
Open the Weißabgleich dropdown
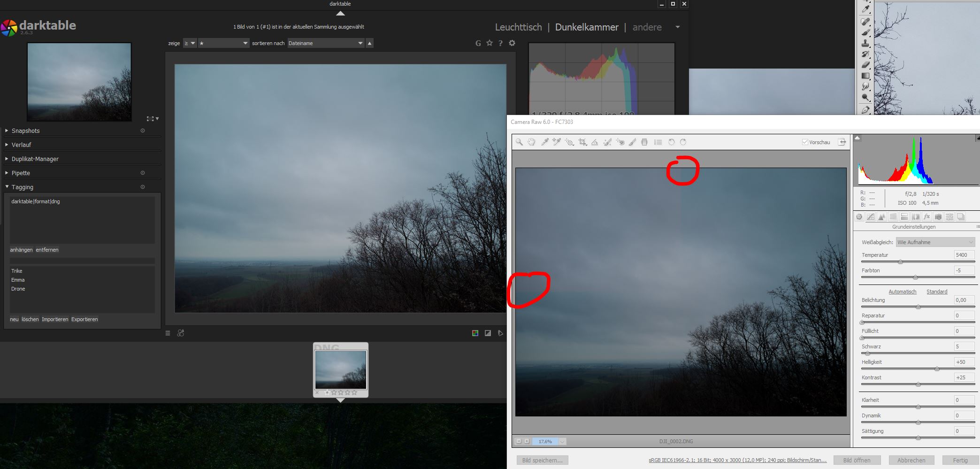(x=935, y=242)
